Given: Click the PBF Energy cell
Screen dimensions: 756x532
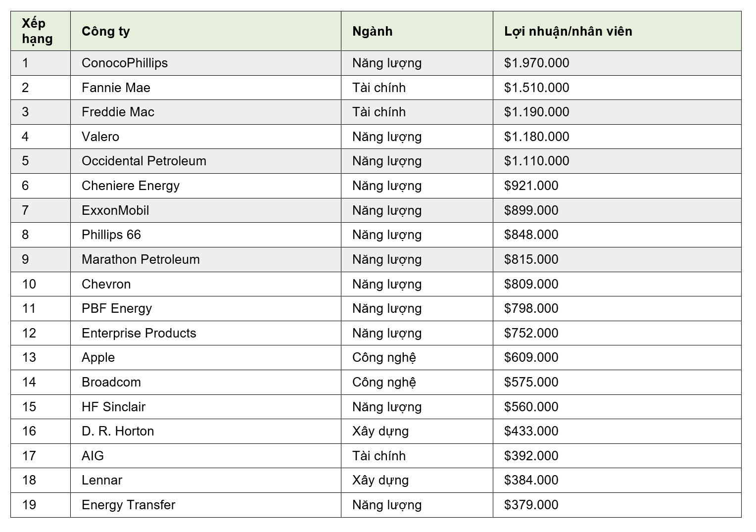Looking at the screenshot, I should click(x=117, y=308).
